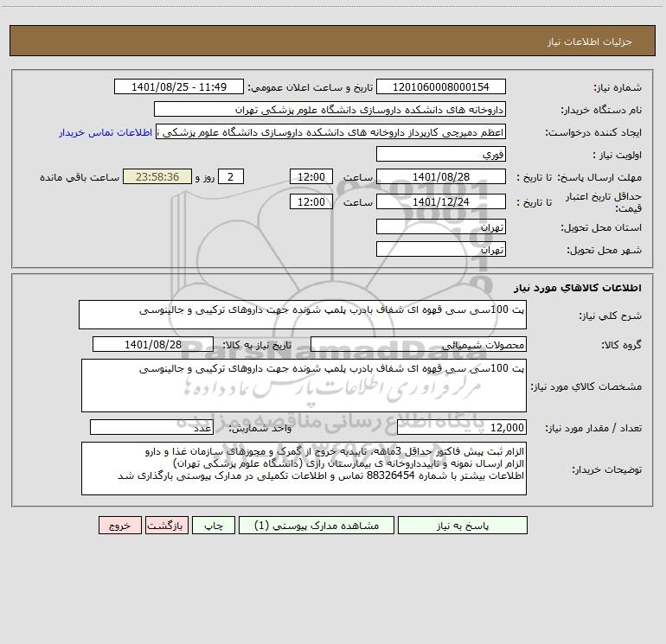This screenshot has height=644, width=666.
Task: Click the مشخصات کالای مورد نیاز text area
Action: pyautogui.click(x=304, y=386)
